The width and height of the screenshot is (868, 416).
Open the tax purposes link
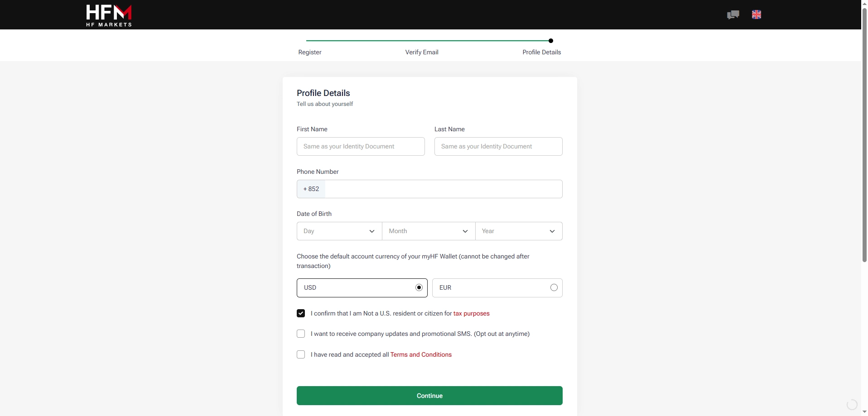tap(472, 313)
